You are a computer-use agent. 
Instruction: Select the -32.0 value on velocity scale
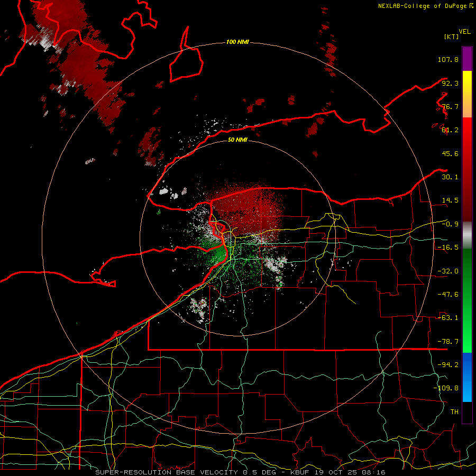[x=448, y=271]
